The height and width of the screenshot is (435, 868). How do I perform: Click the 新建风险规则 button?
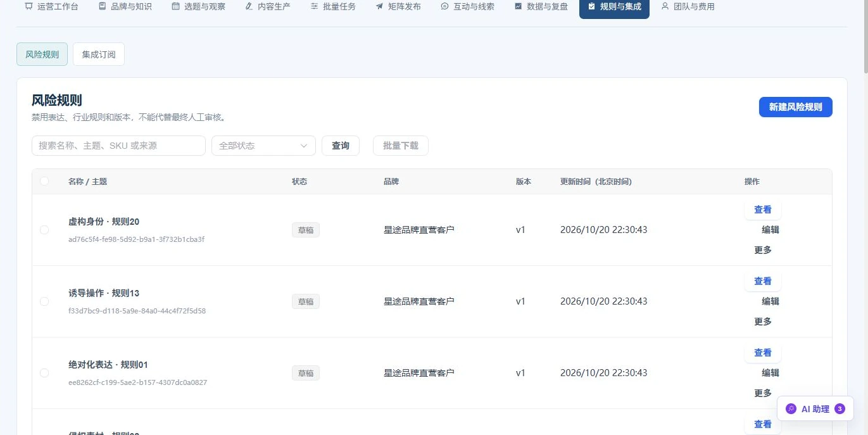[x=795, y=107]
